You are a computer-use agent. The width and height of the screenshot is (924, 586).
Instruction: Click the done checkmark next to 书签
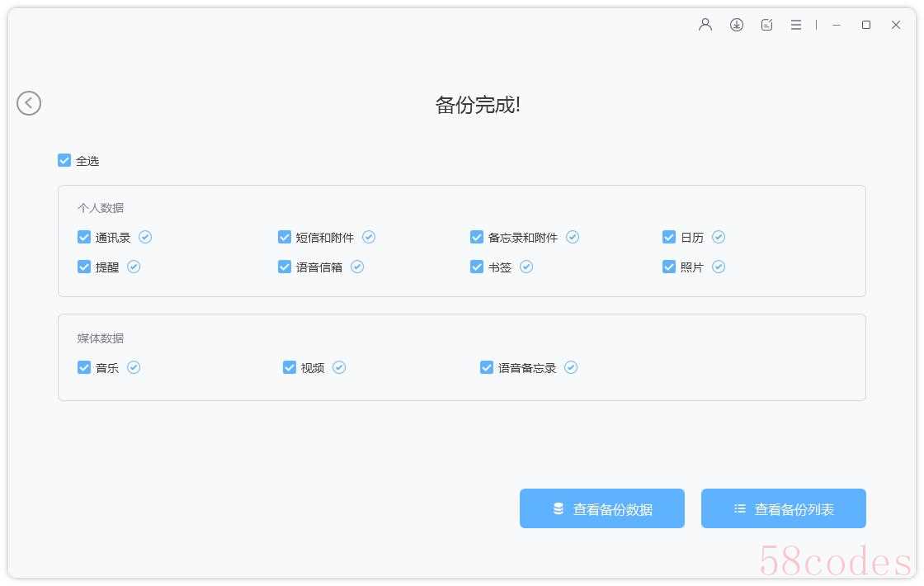click(x=526, y=267)
